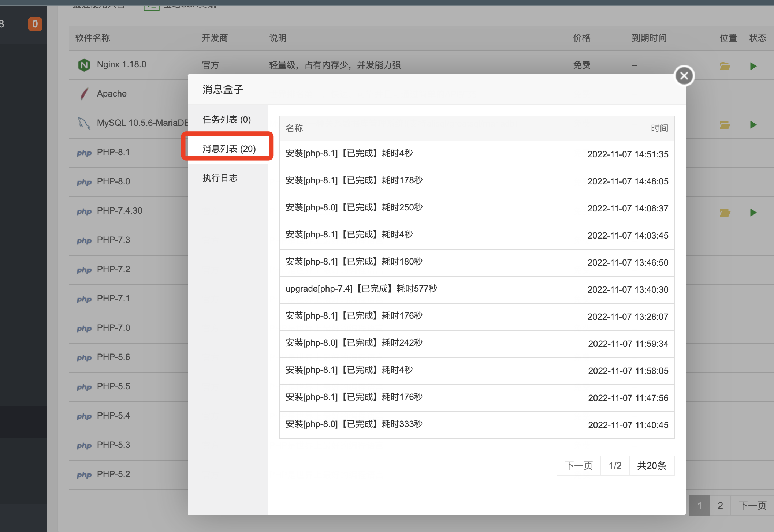774x532 pixels.
Task: Click the php icon beside PHP-5.4
Action: pos(84,416)
